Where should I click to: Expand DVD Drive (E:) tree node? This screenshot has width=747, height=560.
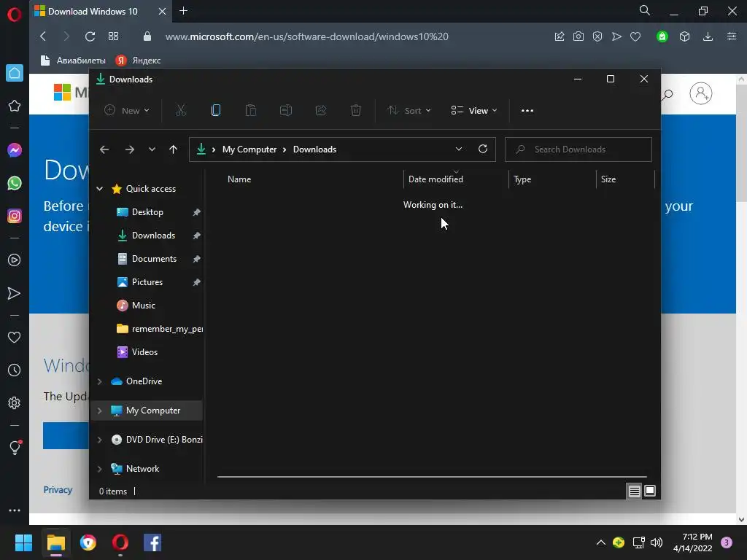pyautogui.click(x=99, y=440)
